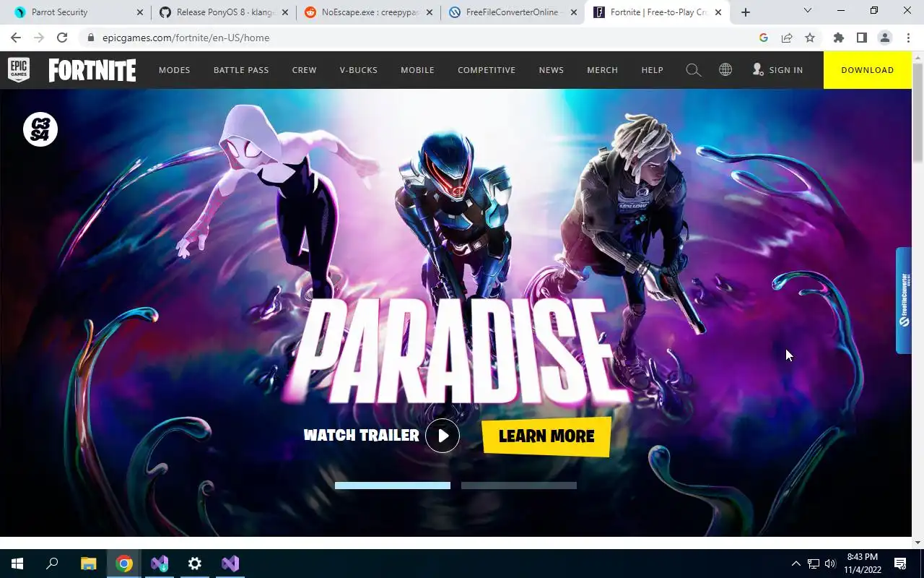The width and height of the screenshot is (924, 578).
Task: Close the Fortnite tab
Action: click(x=719, y=12)
